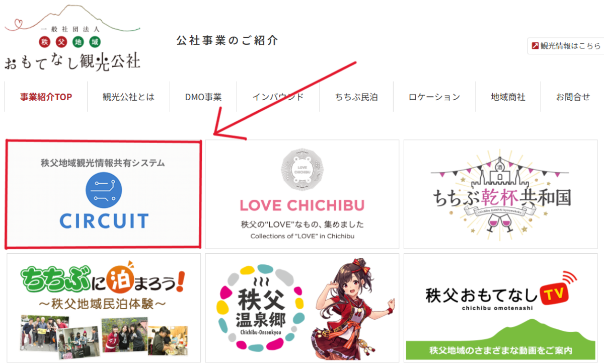Open the インバウンド navigation item

278,97
